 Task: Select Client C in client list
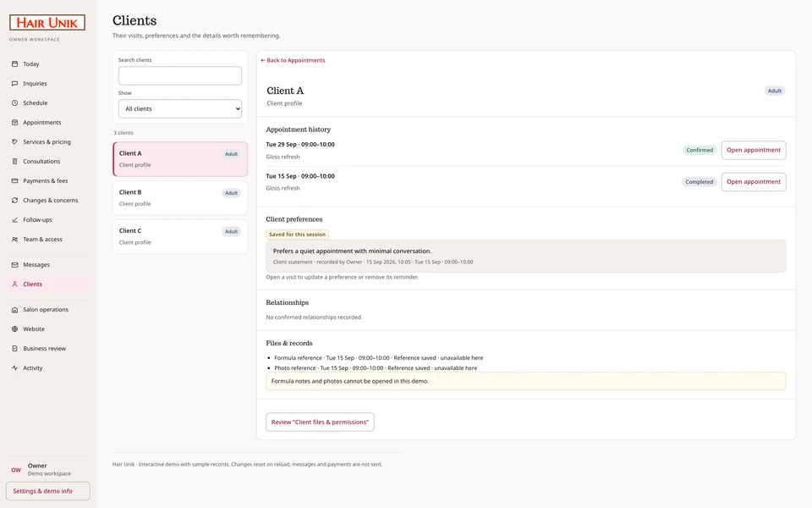pyautogui.click(x=179, y=236)
